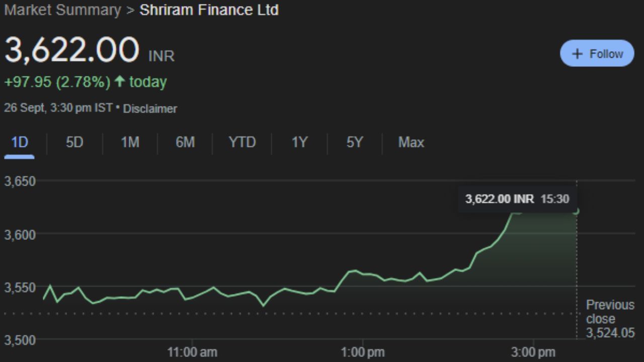Open the Market Summary breadcrumb link
The width and height of the screenshot is (644, 362).
click(62, 10)
